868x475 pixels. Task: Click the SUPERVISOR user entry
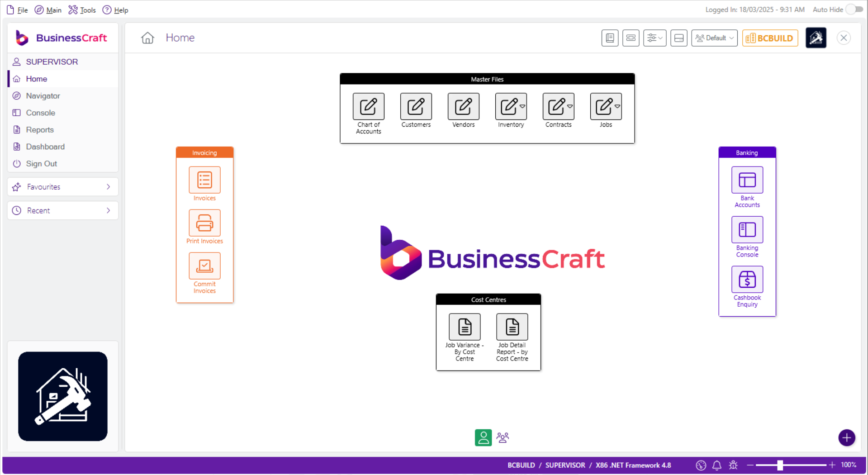point(63,62)
